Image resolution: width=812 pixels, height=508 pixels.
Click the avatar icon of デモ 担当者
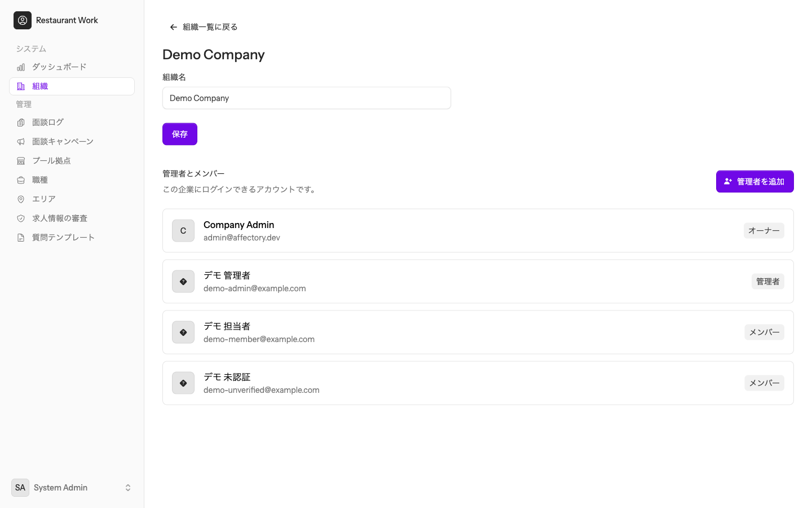click(183, 332)
